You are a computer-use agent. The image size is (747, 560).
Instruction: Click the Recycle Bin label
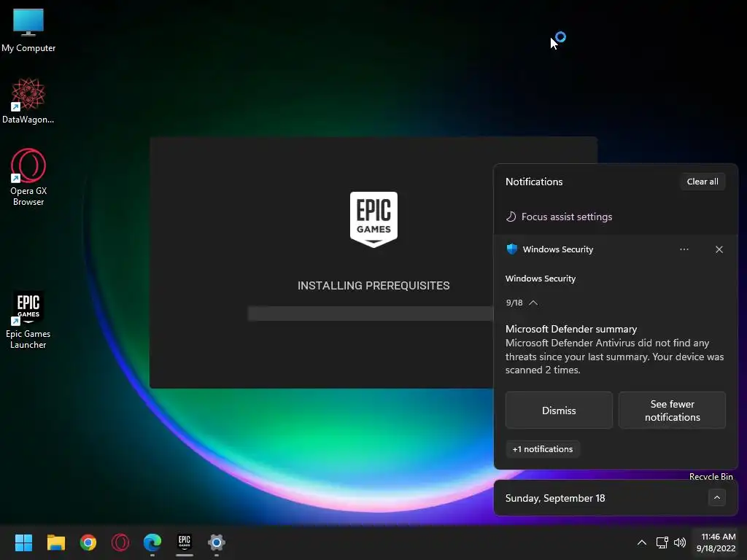pyautogui.click(x=711, y=476)
